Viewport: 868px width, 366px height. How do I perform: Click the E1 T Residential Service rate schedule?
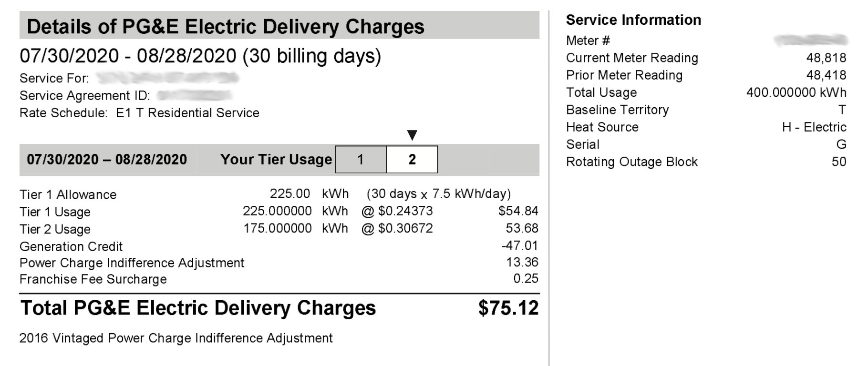[x=187, y=113]
